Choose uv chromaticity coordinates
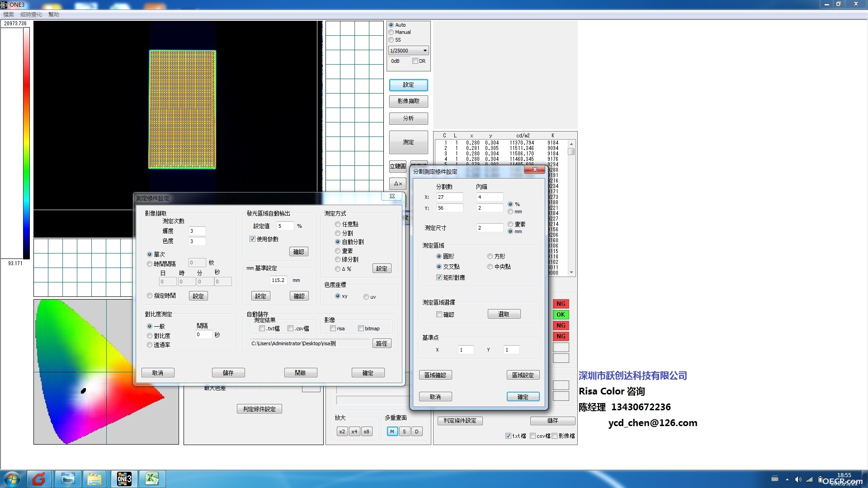Screen dimensions: 868x488 [366, 297]
